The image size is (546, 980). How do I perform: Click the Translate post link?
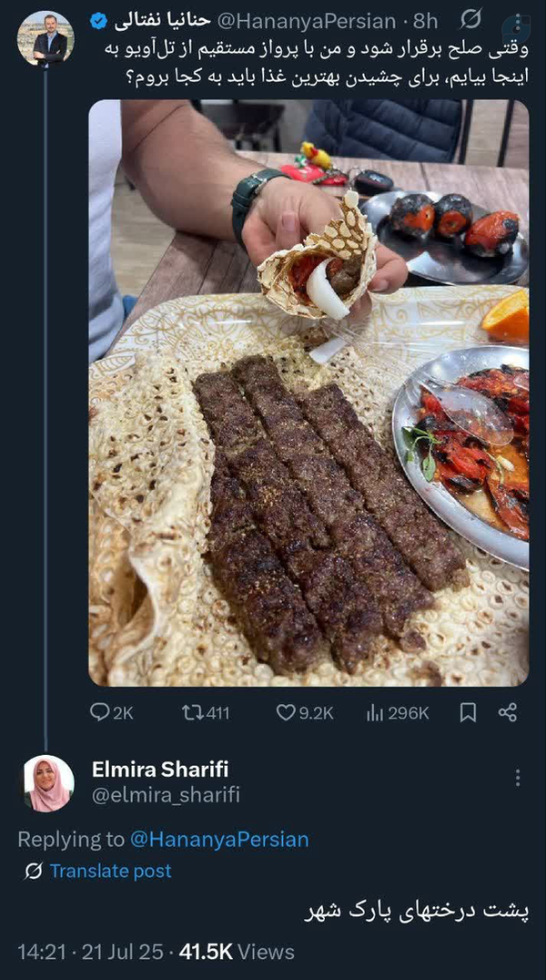[x=110, y=871]
